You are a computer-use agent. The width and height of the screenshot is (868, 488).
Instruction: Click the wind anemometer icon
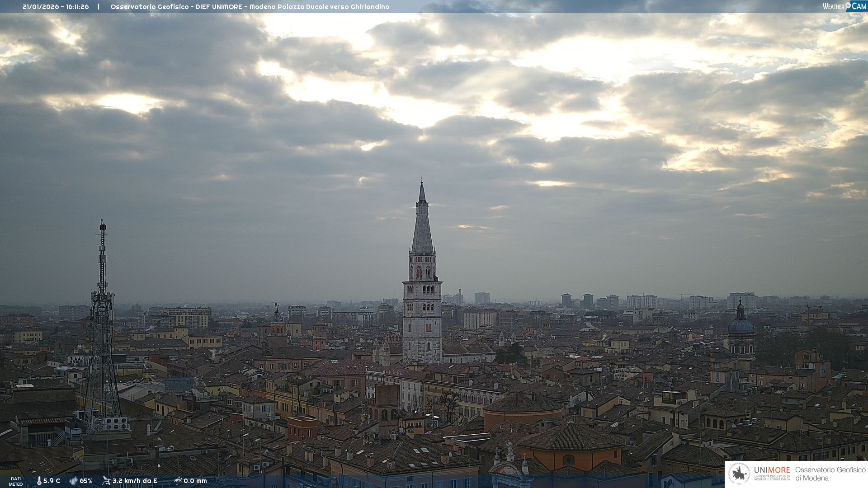click(106, 481)
